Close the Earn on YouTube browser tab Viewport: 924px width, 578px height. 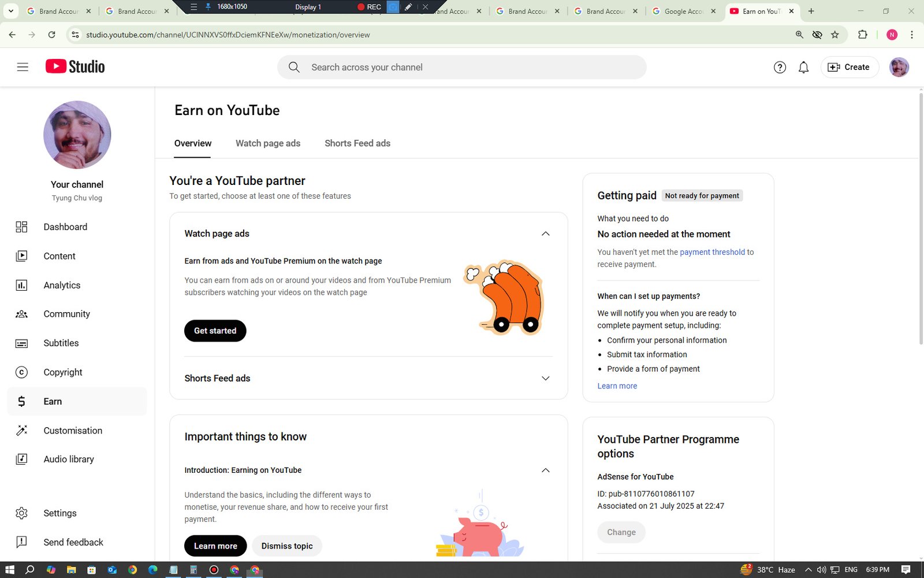point(791,11)
